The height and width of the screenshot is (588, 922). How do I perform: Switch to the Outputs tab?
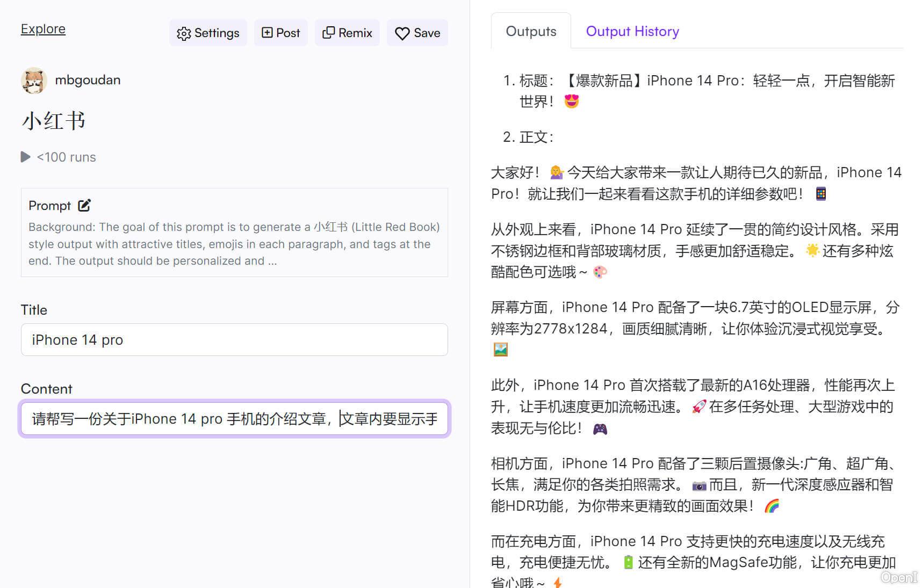tap(530, 31)
